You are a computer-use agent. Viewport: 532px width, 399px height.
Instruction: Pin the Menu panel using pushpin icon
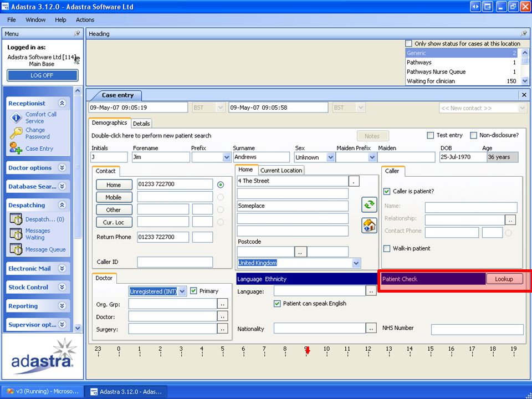coord(77,34)
